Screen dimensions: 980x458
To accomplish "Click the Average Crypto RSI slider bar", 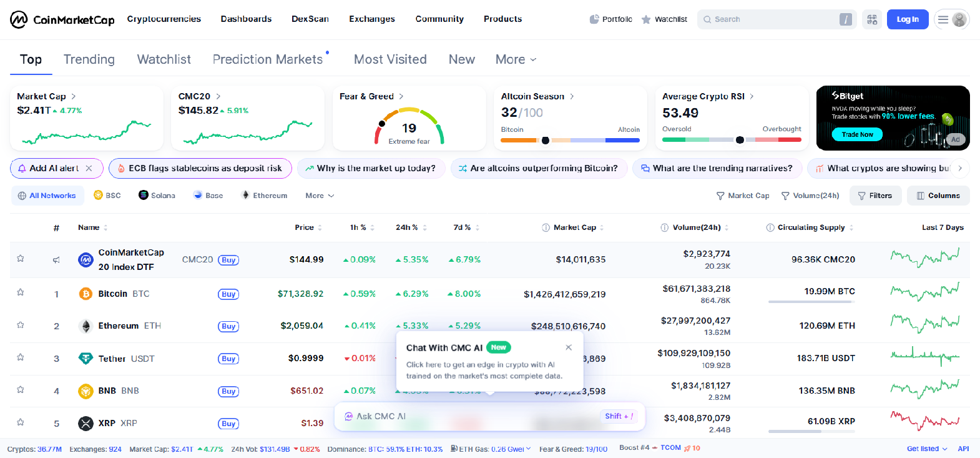I will click(x=732, y=140).
